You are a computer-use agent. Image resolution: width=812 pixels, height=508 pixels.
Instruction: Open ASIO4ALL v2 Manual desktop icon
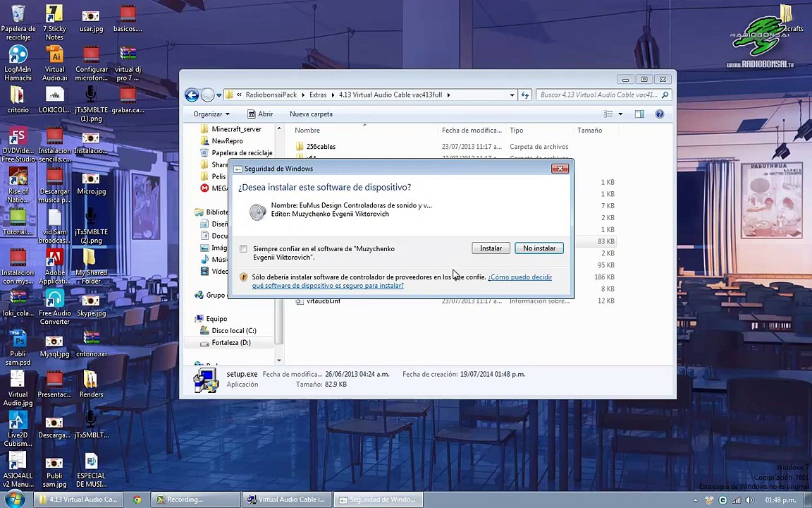[x=18, y=470]
